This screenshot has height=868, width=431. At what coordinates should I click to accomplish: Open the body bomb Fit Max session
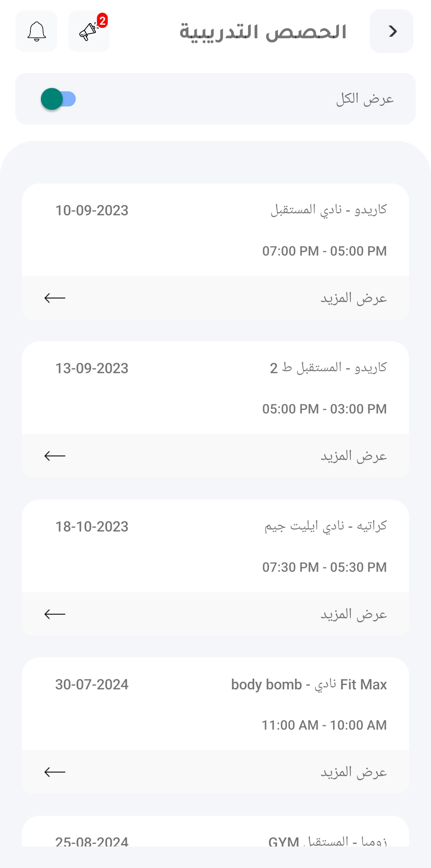(309, 685)
